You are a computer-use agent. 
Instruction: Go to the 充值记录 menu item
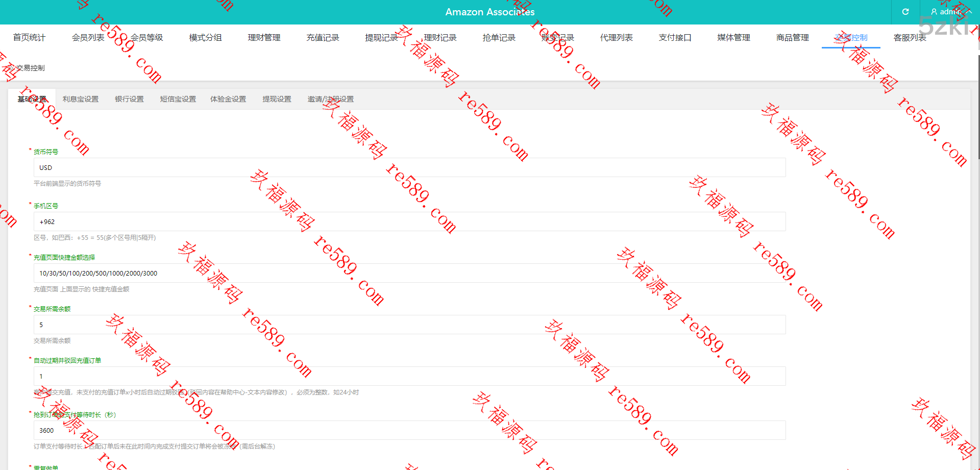(323, 38)
